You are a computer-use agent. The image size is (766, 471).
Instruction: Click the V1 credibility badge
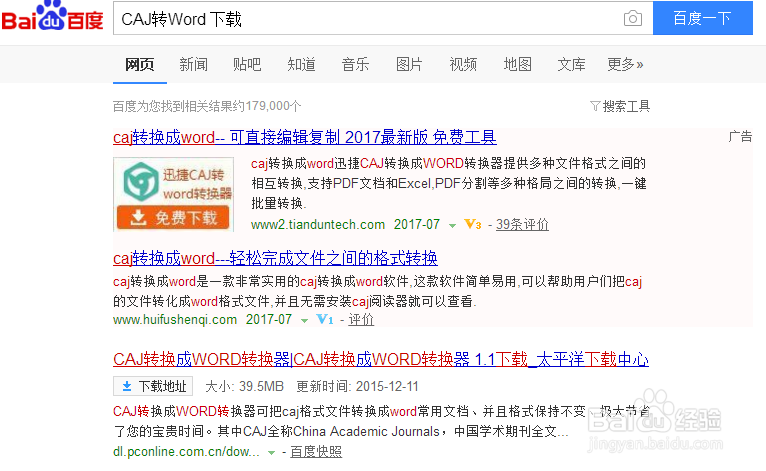tap(325, 320)
